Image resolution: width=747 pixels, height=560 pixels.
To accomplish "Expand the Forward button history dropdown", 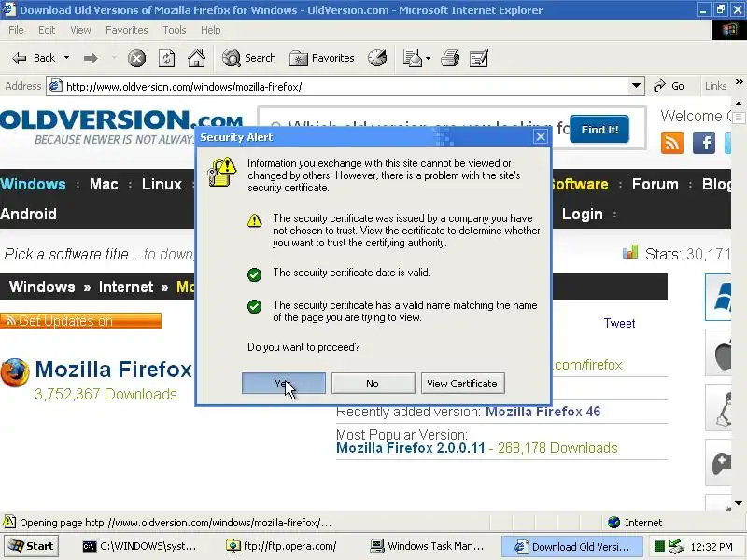I will [x=114, y=58].
